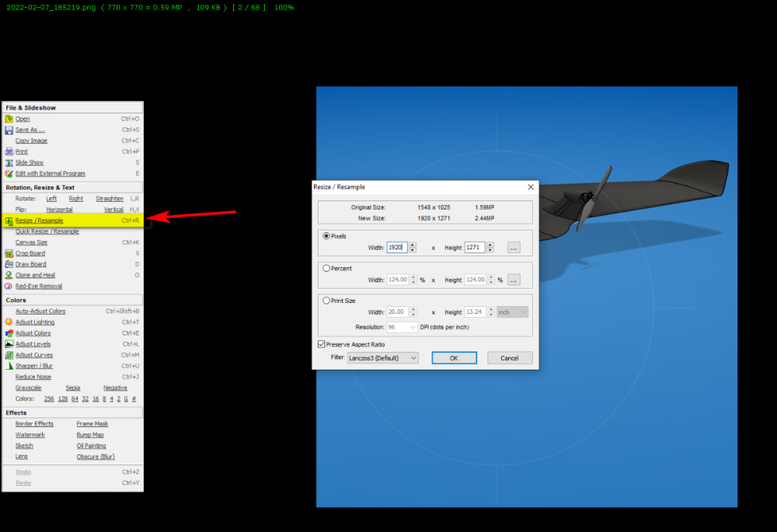777x532 pixels.
Task: Click the Draw Board icon
Action: 9,264
